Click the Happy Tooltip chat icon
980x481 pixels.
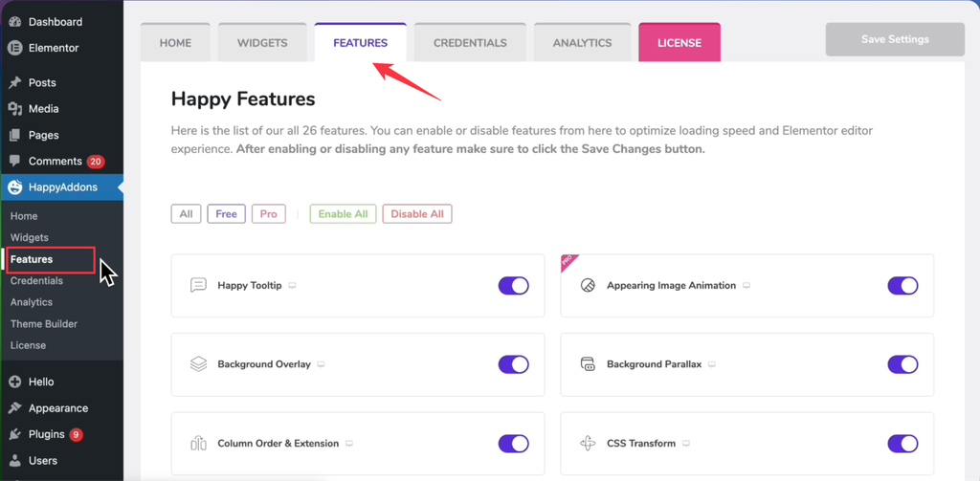[198, 286]
